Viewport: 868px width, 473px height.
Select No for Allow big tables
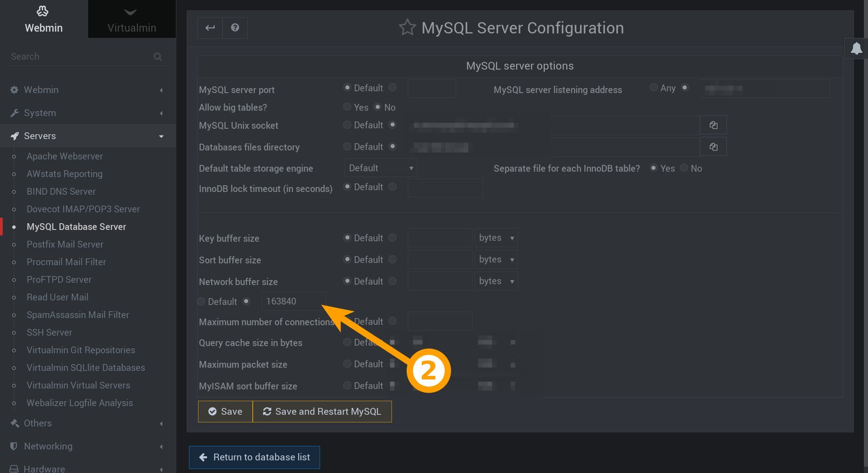(x=377, y=107)
